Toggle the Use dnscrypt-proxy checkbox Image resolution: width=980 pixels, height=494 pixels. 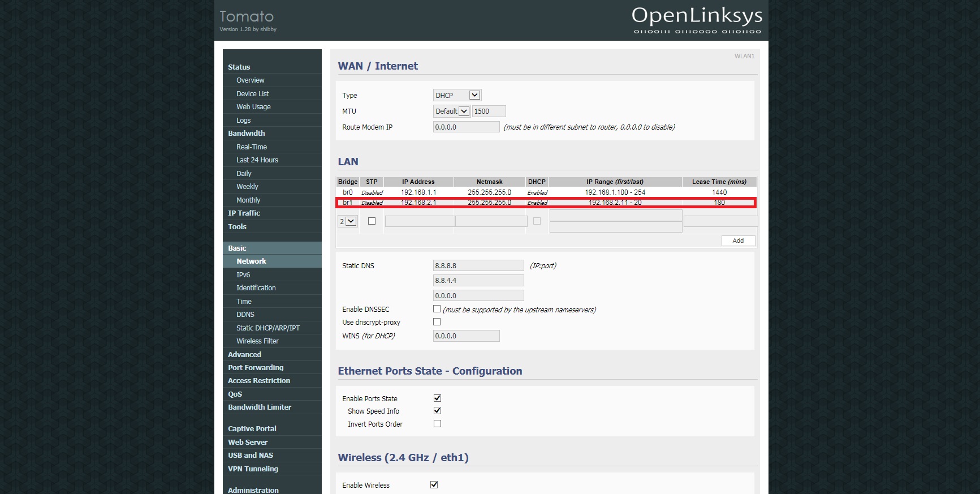tap(437, 322)
